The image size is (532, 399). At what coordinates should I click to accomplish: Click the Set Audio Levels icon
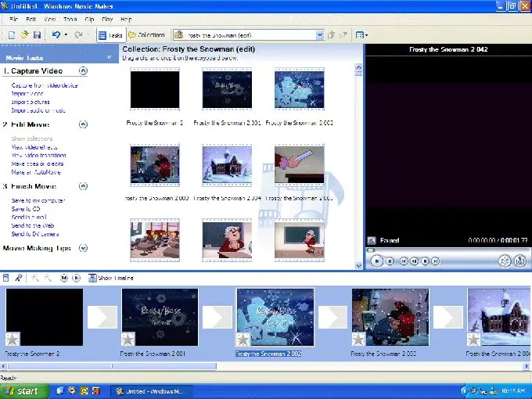pos(5,278)
